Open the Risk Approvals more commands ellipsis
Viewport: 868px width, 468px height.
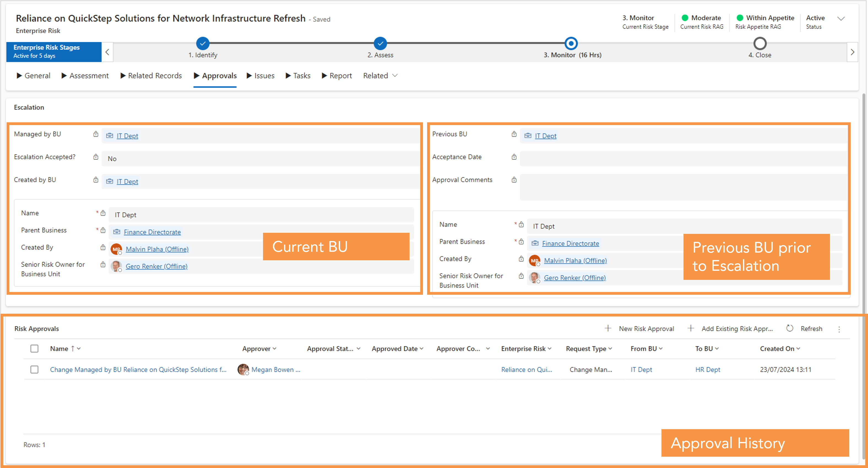[839, 329]
